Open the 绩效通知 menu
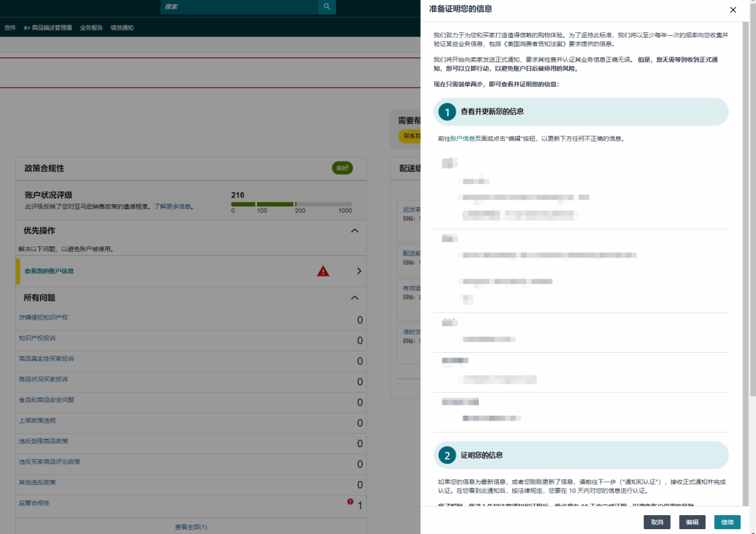The image size is (756, 534). coord(122,28)
